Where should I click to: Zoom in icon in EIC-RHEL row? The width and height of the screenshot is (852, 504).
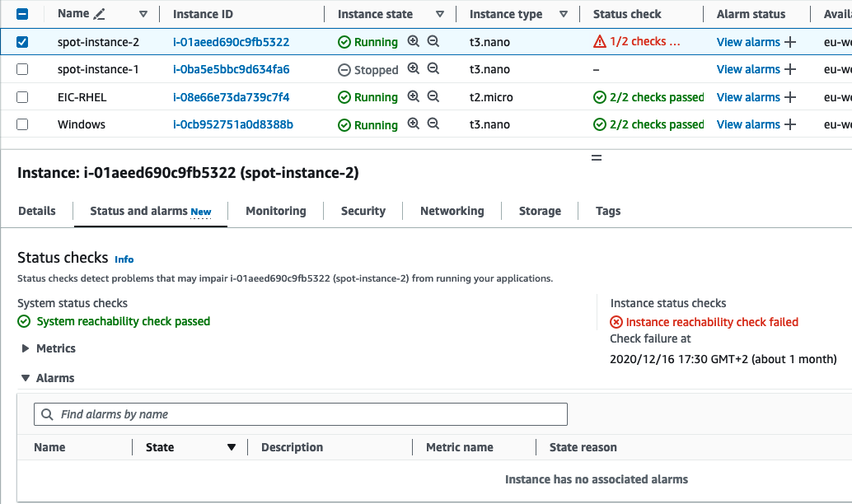[414, 96]
